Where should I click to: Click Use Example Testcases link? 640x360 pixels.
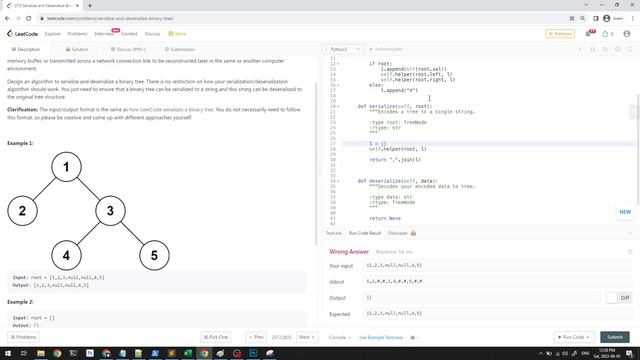point(381,338)
